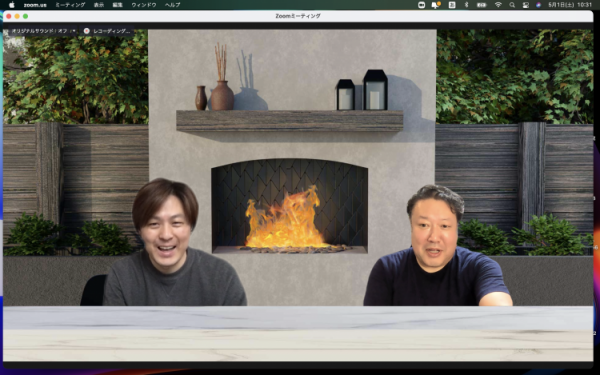The width and height of the screenshot is (600, 375).
Task: Launch Siri from the menu bar
Action: point(538,5)
